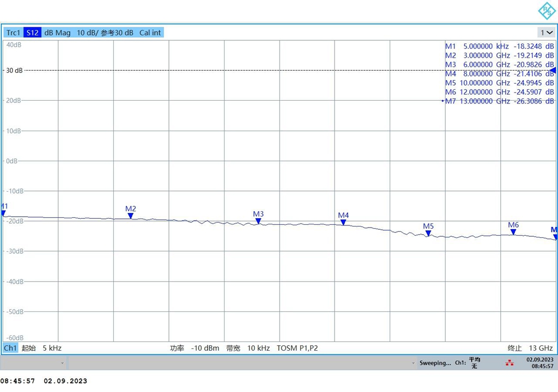This screenshot has height=392, width=558.
Task: Click the red network status icon
Action: click(510, 363)
